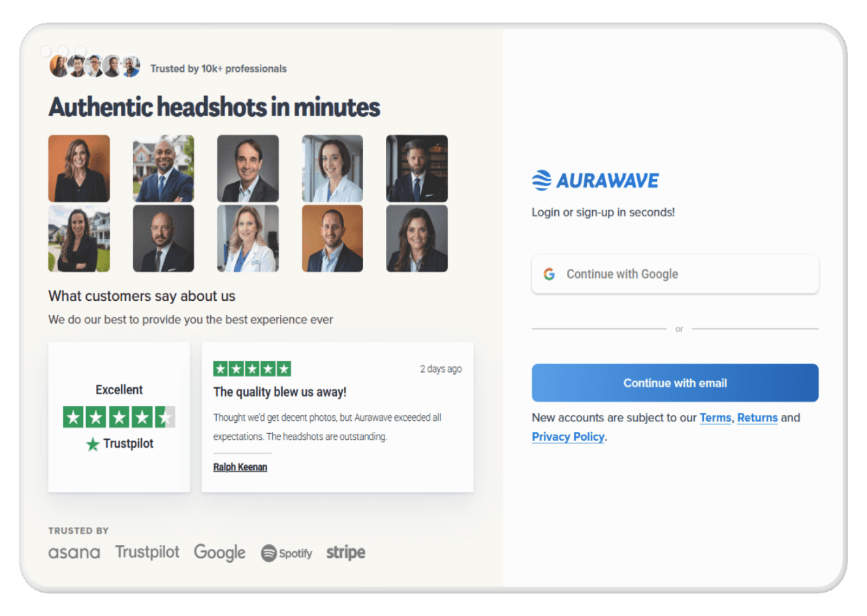Viewport: 867px width, 616px height.
Task: Click the 'Excellent' rating label
Action: pyautogui.click(x=119, y=390)
